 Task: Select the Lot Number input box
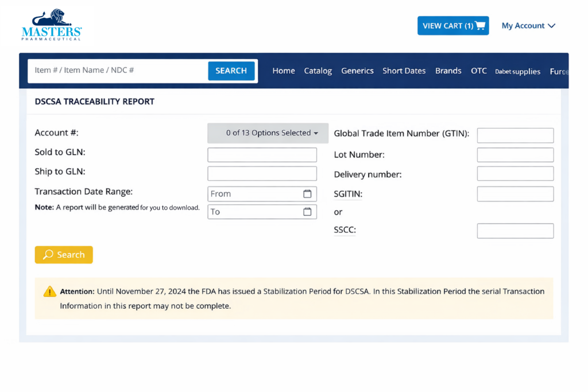515,155
